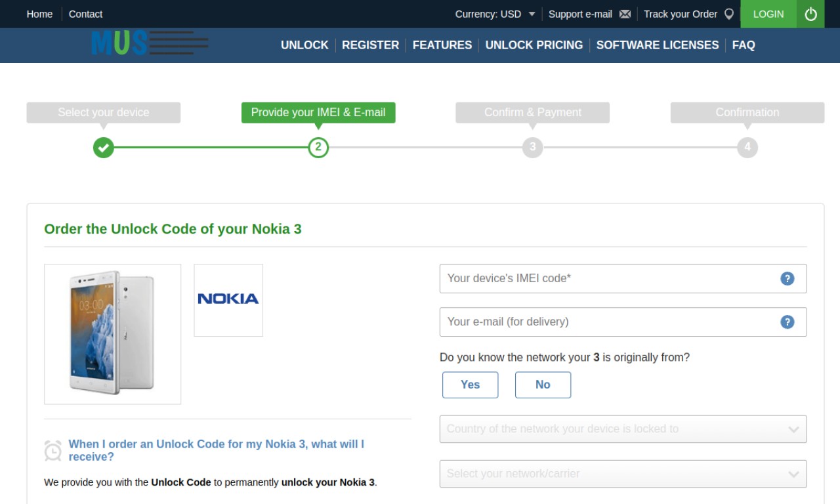Click the power icon next to LOGIN
840x504 pixels.
[x=810, y=14]
